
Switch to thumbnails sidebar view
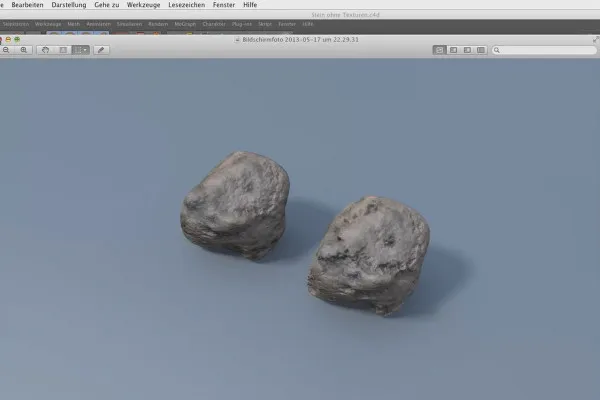point(453,50)
